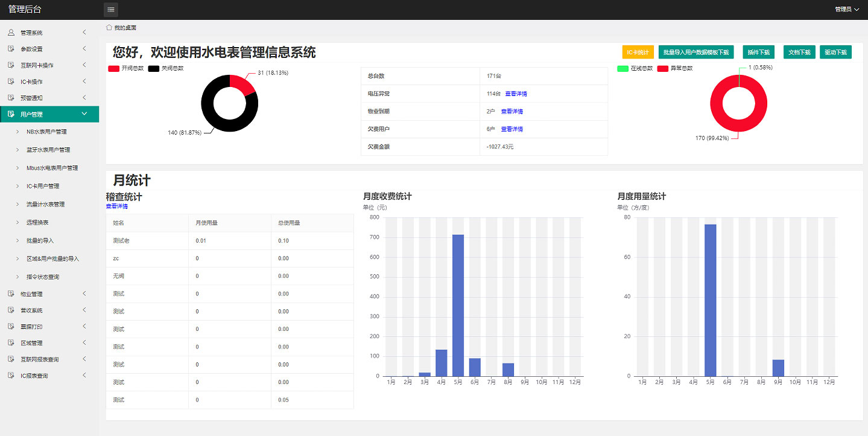Expand the 营收系统 menu arrow
Viewport: 868px width, 436px height.
[84, 310]
